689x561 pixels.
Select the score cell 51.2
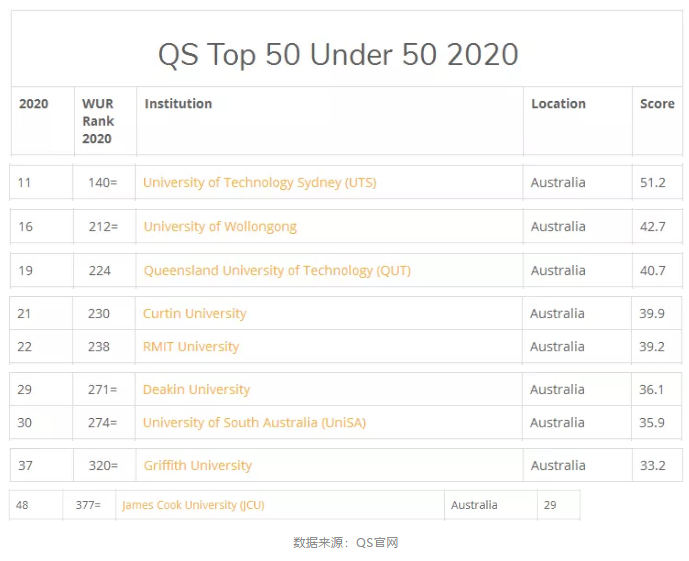(653, 183)
